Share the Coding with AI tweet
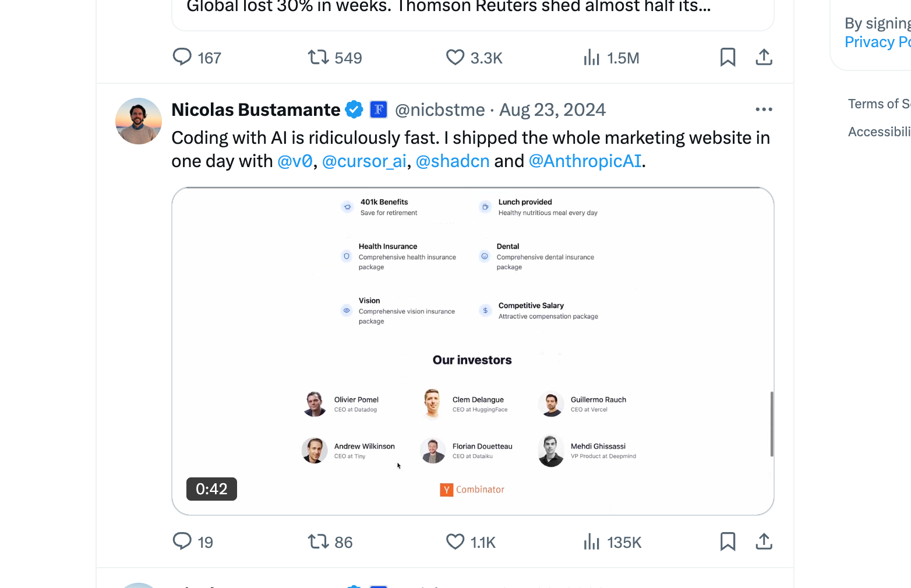 click(764, 542)
